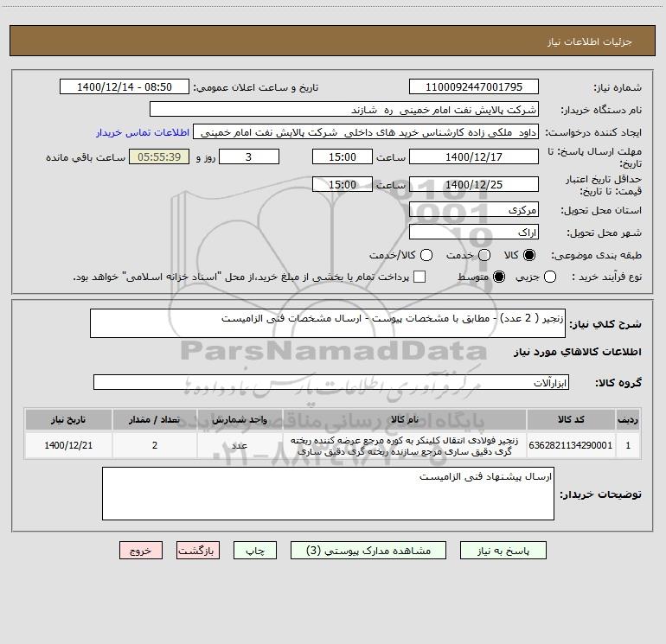This screenshot has width=666, height=644.
Task: Click the public announcement date field 1400/12/14
Action: point(125,86)
